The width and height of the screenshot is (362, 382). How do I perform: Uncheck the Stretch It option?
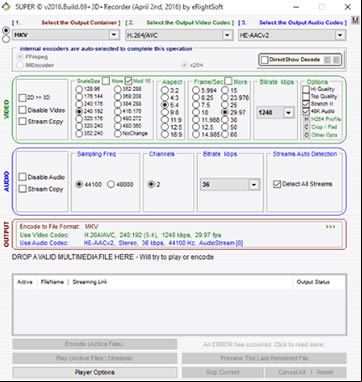(306, 104)
